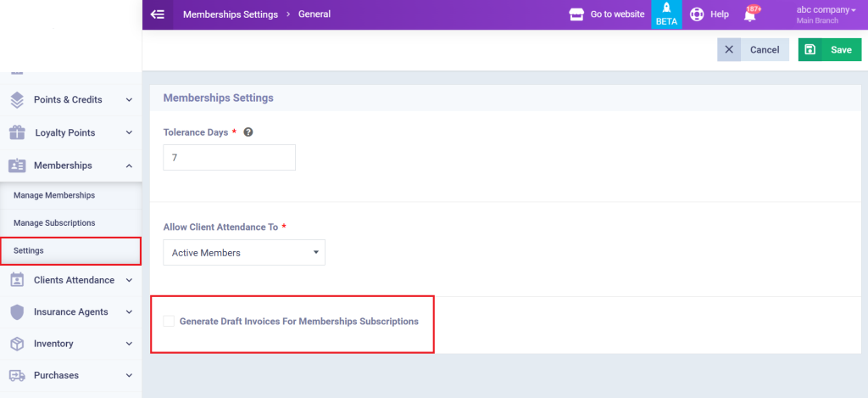Click the Insurance Agents shield icon
868x398 pixels.
coord(17,312)
